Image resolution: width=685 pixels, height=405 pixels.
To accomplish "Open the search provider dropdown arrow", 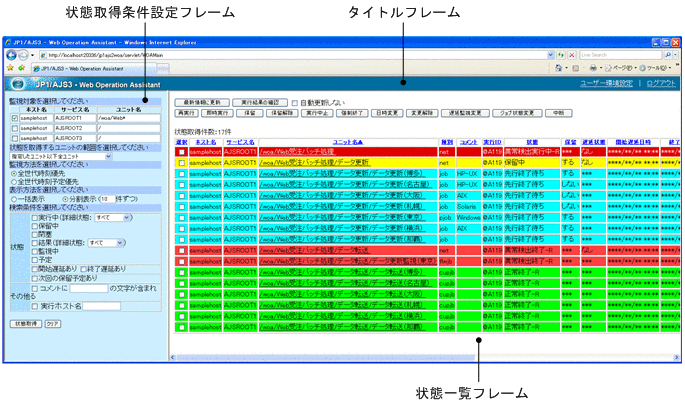I will [675, 55].
